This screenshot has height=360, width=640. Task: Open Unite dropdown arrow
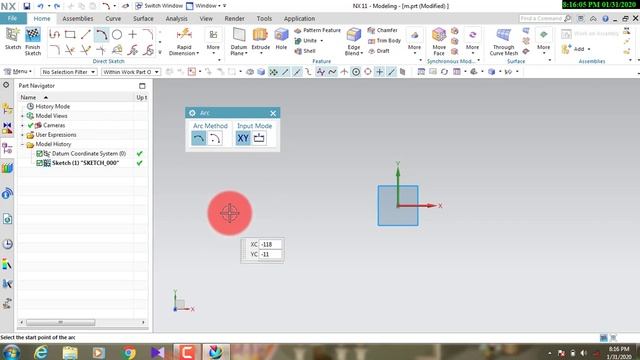(322, 41)
